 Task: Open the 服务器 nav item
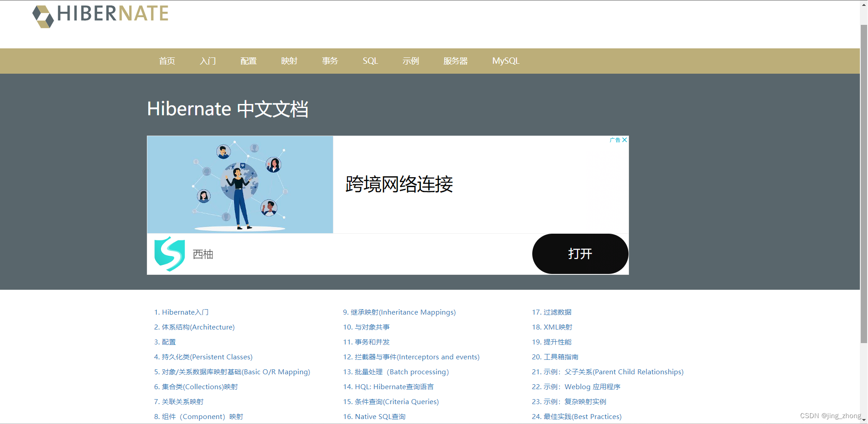[x=455, y=61]
